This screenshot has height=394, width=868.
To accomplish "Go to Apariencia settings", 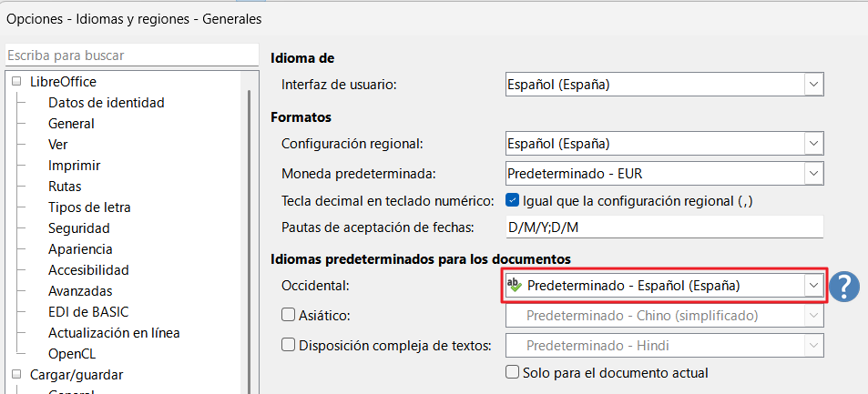I will click(x=80, y=249).
